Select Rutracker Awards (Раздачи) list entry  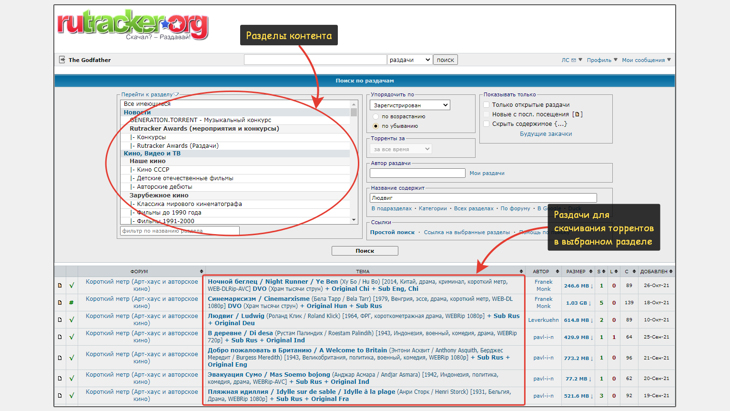click(235, 146)
